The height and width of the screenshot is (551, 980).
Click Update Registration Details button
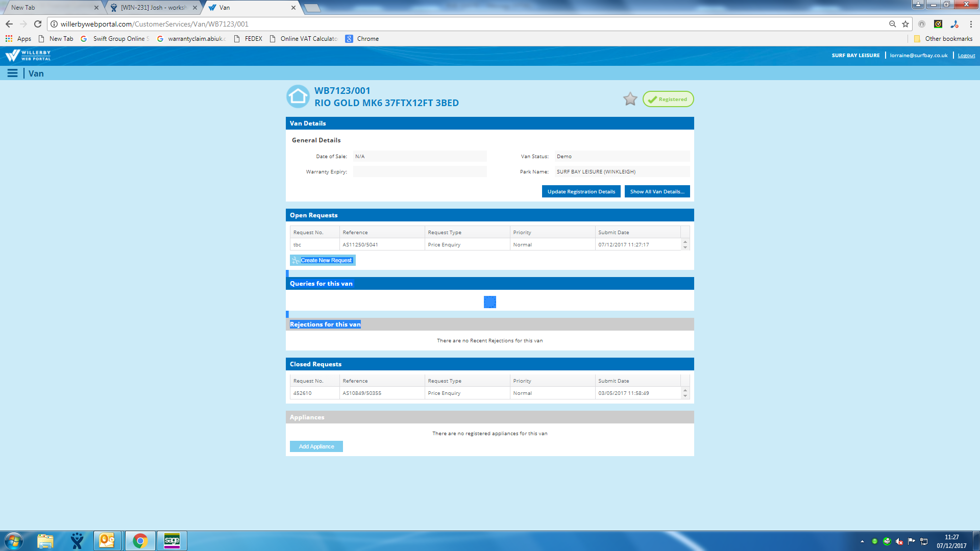(x=581, y=192)
